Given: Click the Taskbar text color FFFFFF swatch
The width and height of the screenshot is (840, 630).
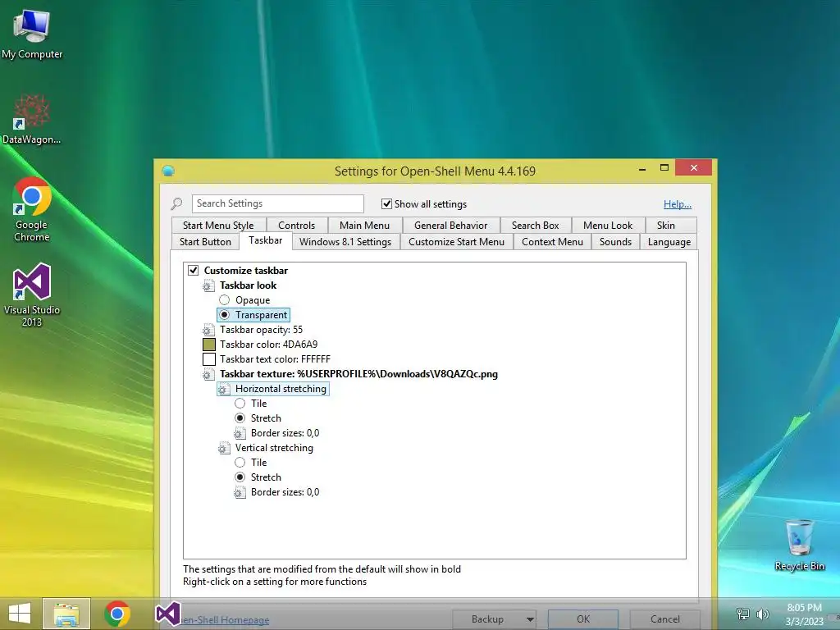Looking at the screenshot, I should point(209,359).
